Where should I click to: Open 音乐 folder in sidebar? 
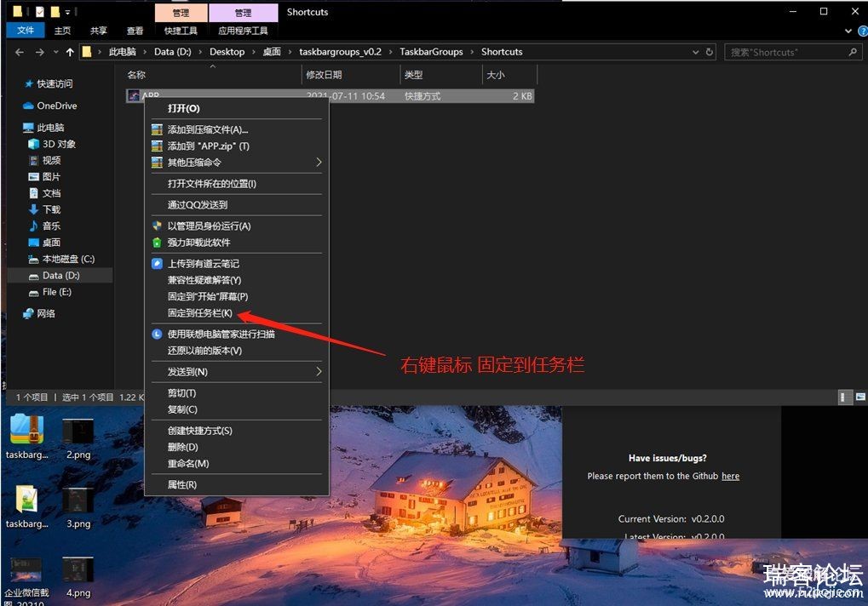click(44, 226)
